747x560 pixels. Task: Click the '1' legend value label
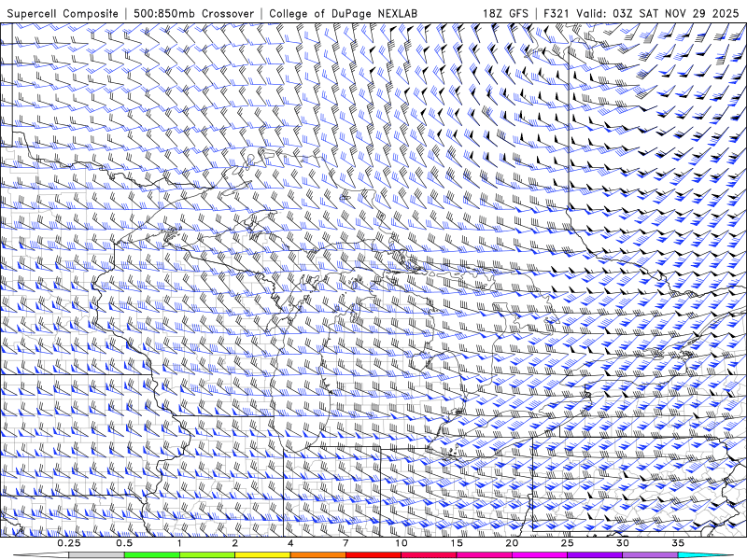click(x=179, y=543)
